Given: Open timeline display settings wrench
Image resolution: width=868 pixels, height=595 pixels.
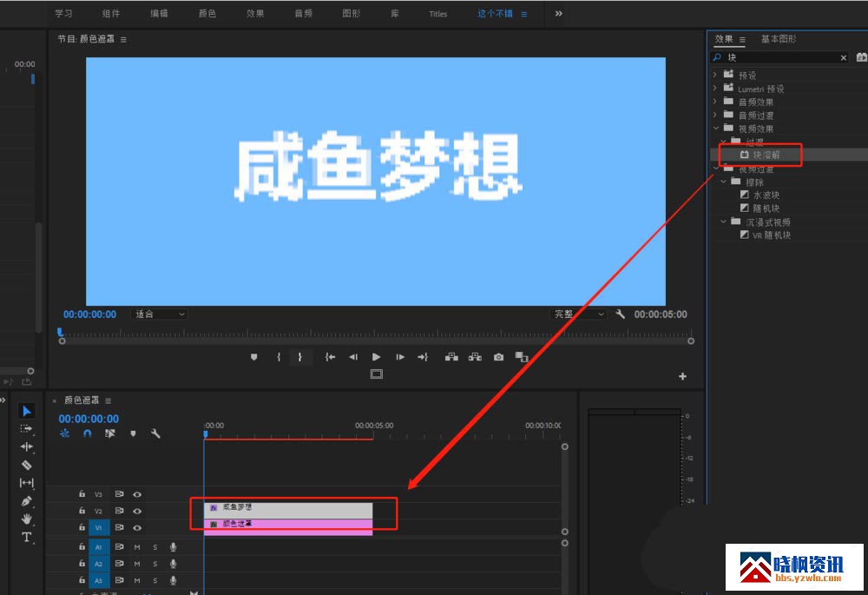Looking at the screenshot, I should pyautogui.click(x=155, y=433).
